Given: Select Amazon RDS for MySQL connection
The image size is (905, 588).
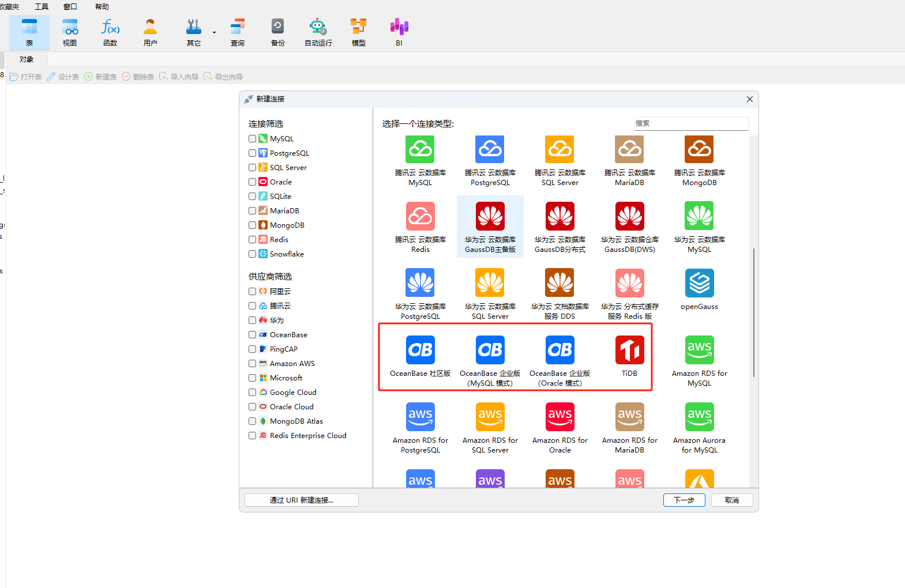Looking at the screenshot, I should coord(700,361).
